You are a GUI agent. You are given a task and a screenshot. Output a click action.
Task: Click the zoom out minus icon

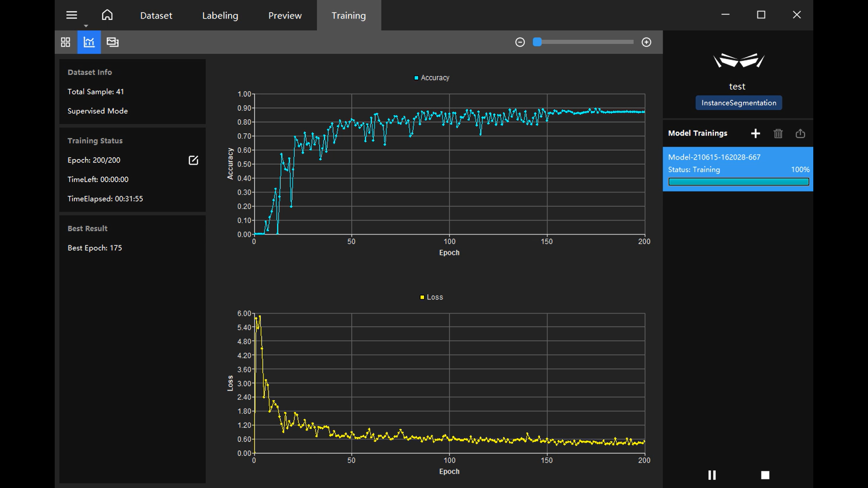pyautogui.click(x=520, y=42)
